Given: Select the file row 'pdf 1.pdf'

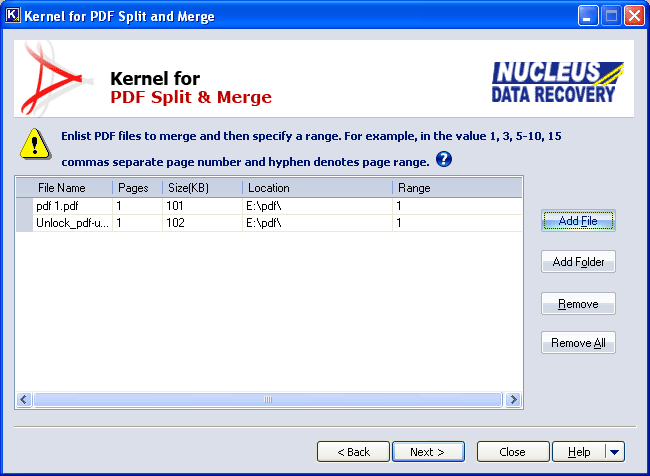Looking at the screenshot, I should (x=269, y=206).
